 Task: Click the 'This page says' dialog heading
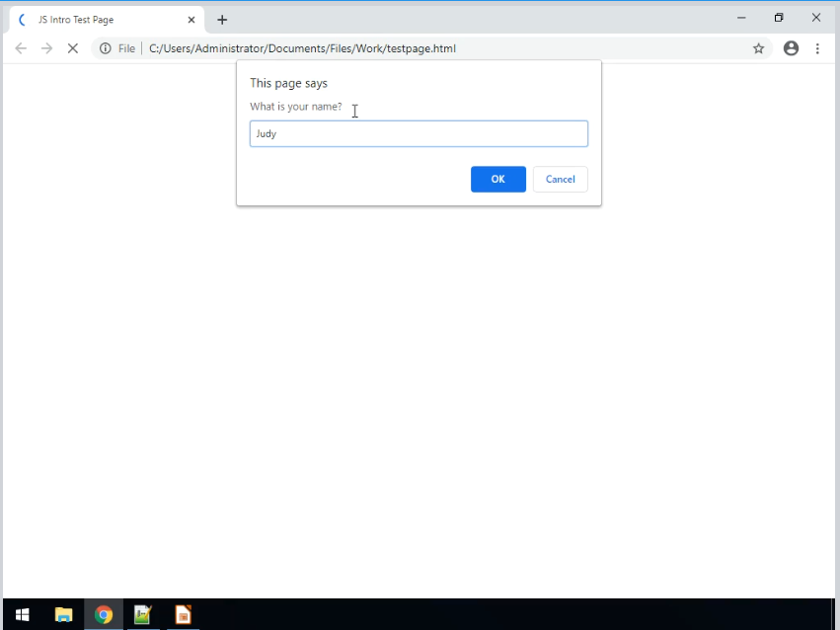289,83
